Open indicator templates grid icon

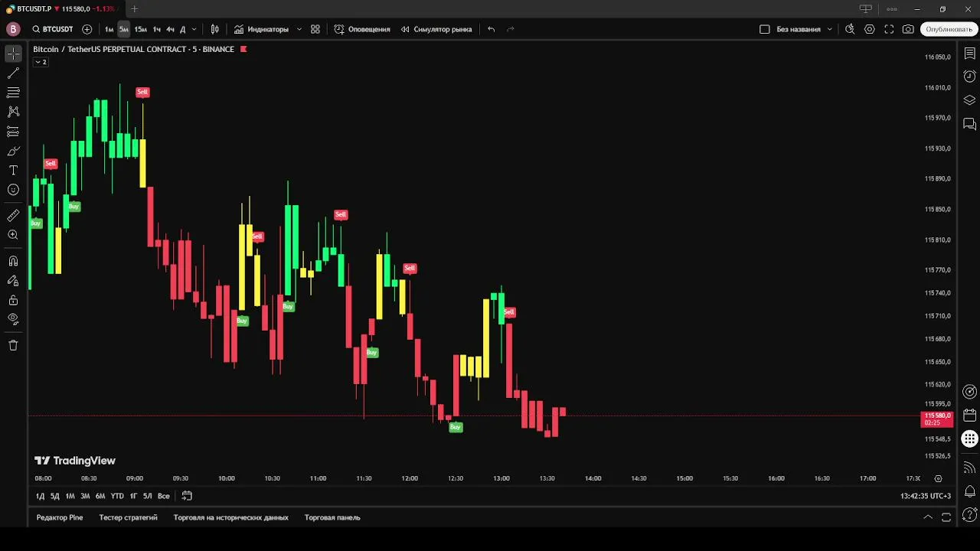point(315,29)
